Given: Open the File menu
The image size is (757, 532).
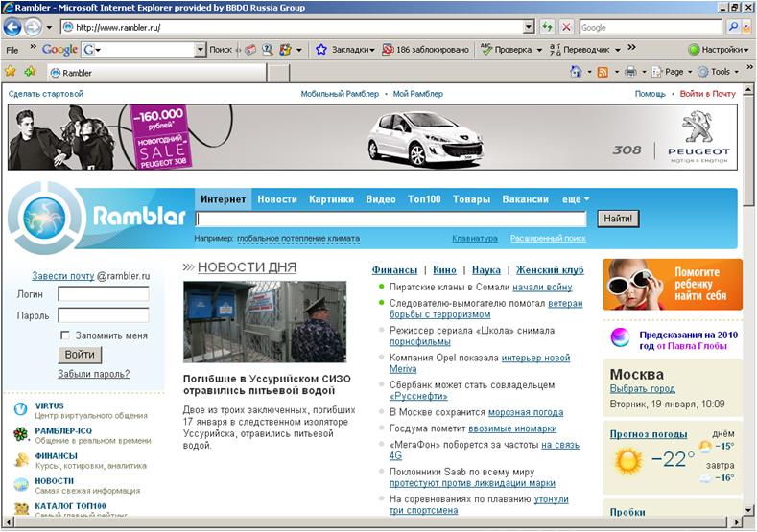Looking at the screenshot, I should coord(12,50).
